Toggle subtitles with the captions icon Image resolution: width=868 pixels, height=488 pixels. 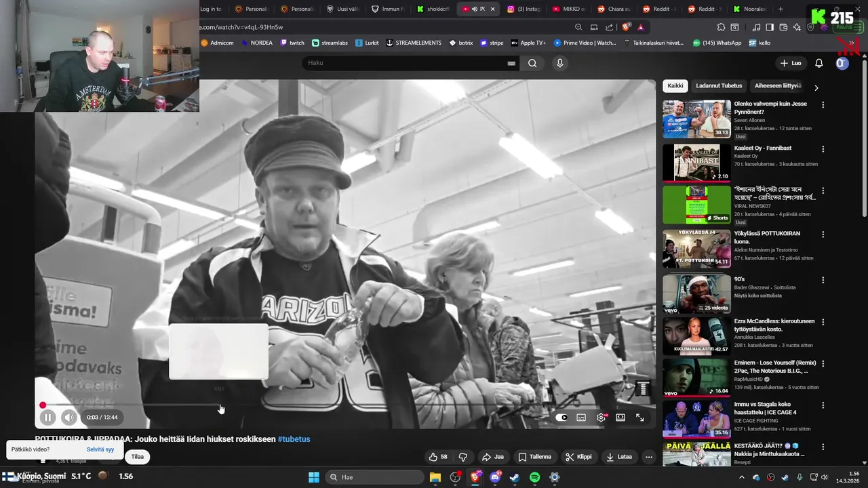point(581,418)
